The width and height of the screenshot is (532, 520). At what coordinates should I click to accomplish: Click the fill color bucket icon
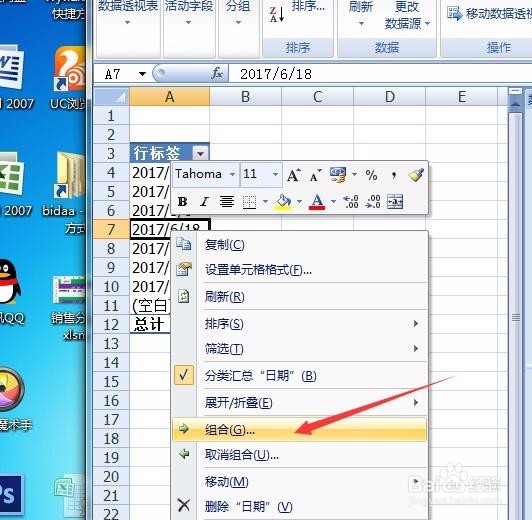click(284, 202)
